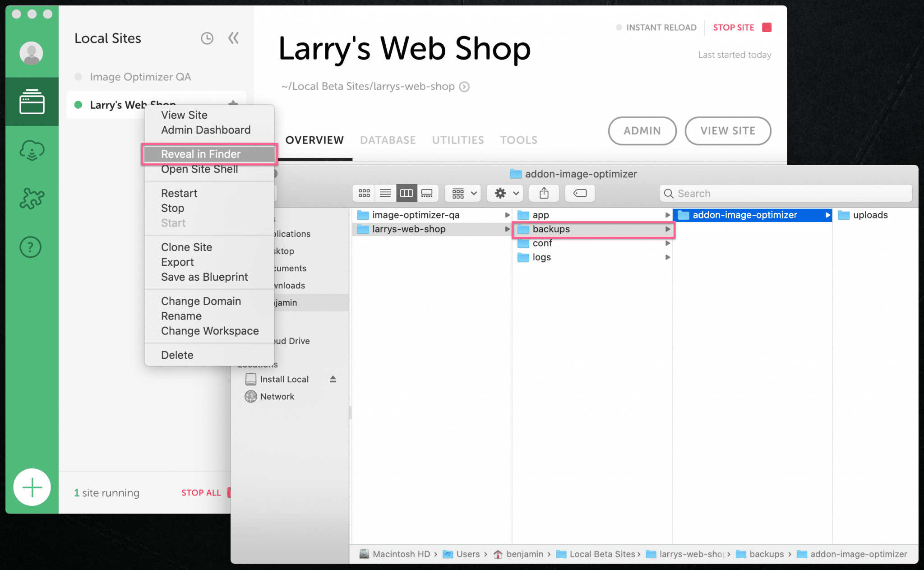Select the Local Sites icon in sidebar

[x=32, y=102]
